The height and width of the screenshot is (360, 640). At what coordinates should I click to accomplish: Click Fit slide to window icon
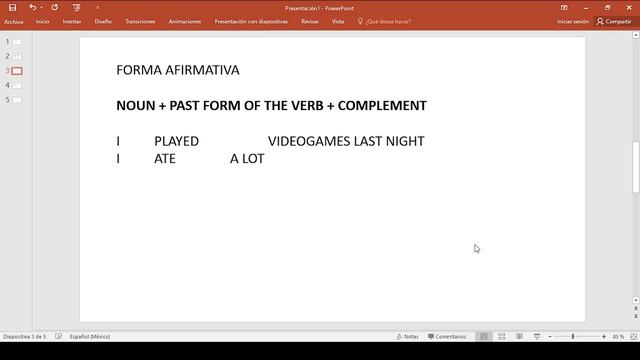(x=633, y=336)
